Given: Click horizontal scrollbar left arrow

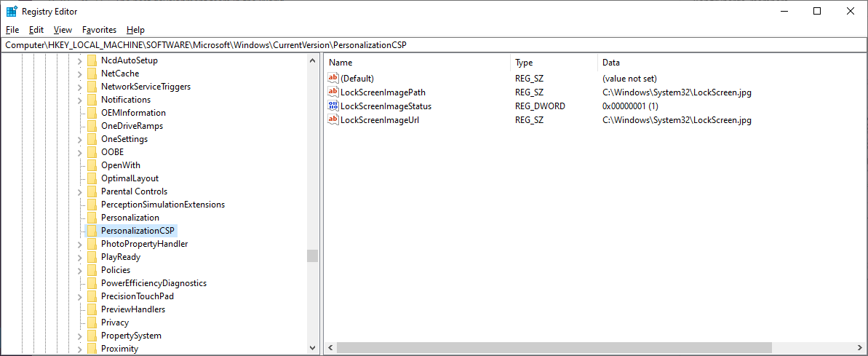Looking at the screenshot, I should click(x=330, y=348).
